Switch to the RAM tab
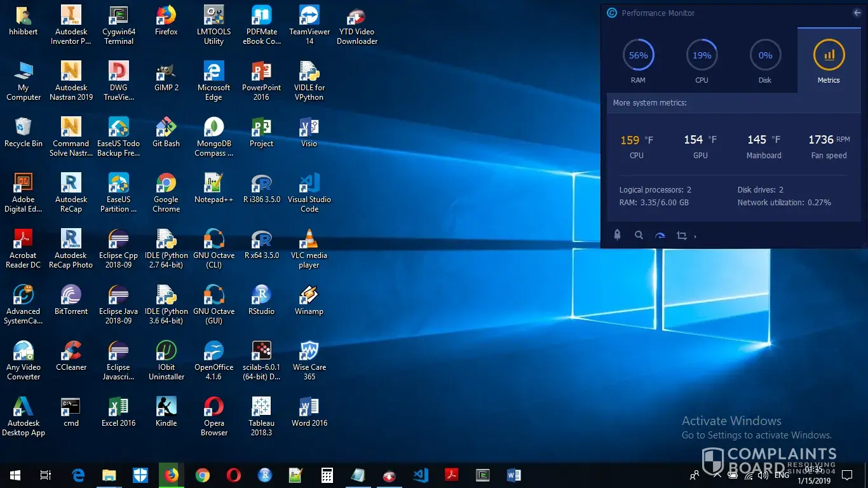 pos(638,61)
